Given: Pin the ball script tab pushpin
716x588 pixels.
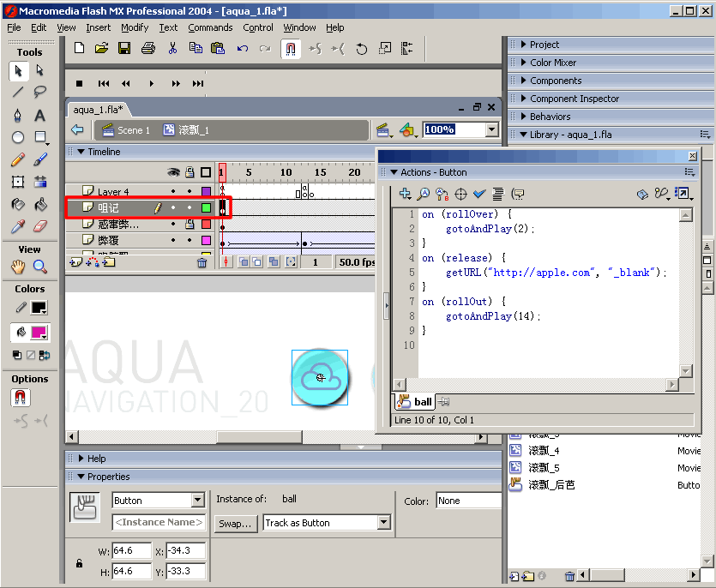Looking at the screenshot, I should (x=444, y=402).
